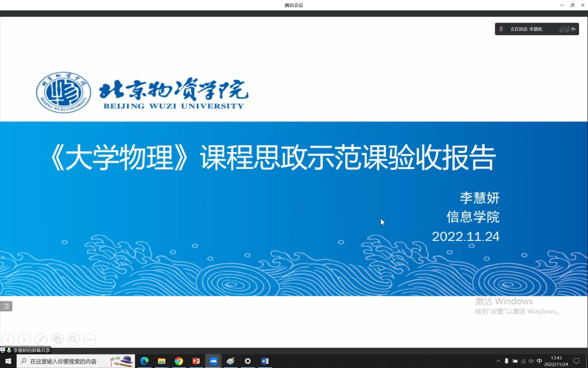Expand hidden system tray icons chevron
The image size is (588, 368).
coord(498,361)
